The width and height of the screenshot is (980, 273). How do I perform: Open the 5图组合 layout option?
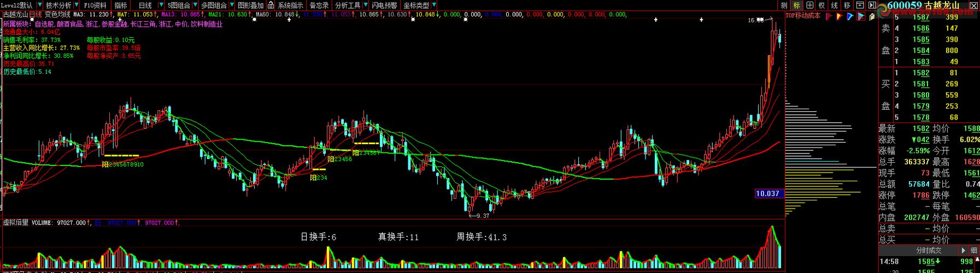click(179, 5)
